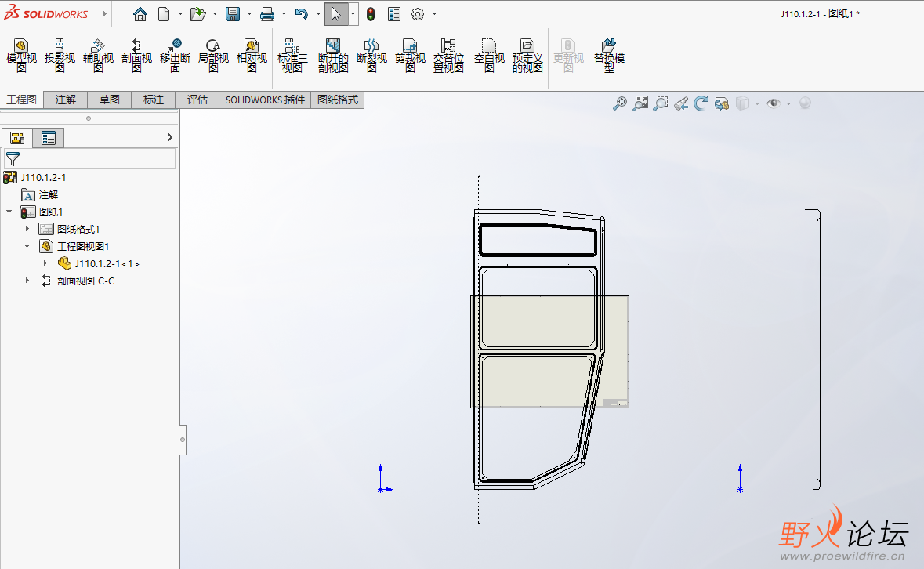The height and width of the screenshot is (569, 924).
Task: Expand the 图纸格式1 tree node
Action: (27, 229)
